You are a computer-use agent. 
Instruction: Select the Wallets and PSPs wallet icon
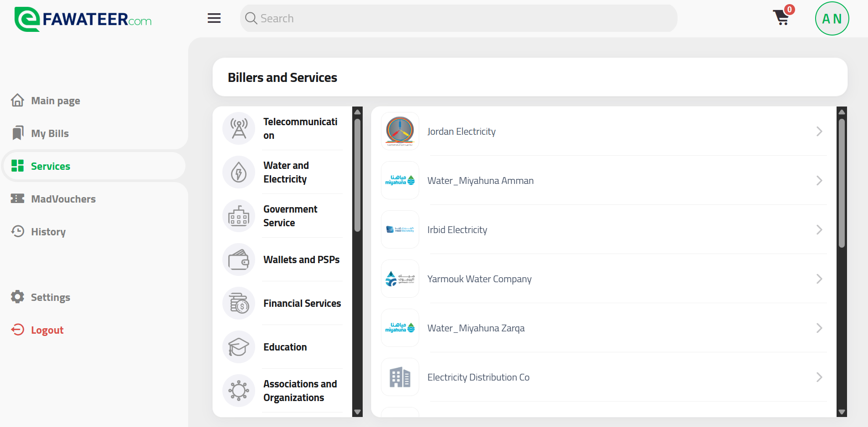click(x=239, y=259)
